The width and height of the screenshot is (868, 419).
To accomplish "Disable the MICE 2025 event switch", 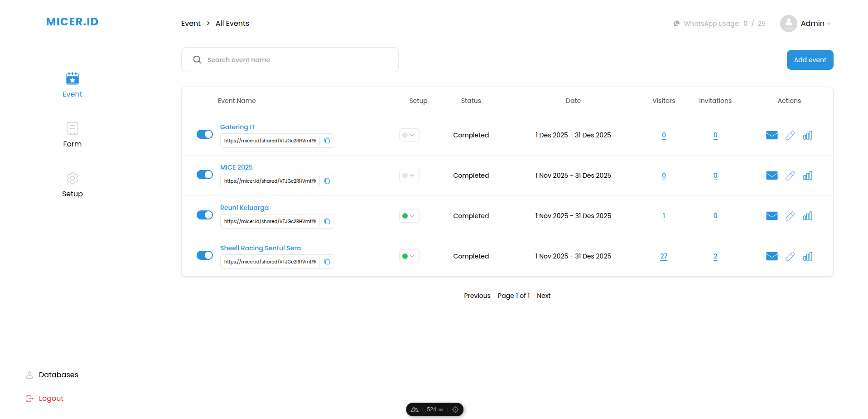I will point(205,175).
